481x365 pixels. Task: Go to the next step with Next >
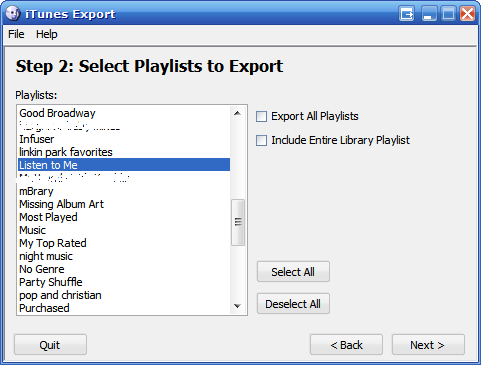click(428, 345)
